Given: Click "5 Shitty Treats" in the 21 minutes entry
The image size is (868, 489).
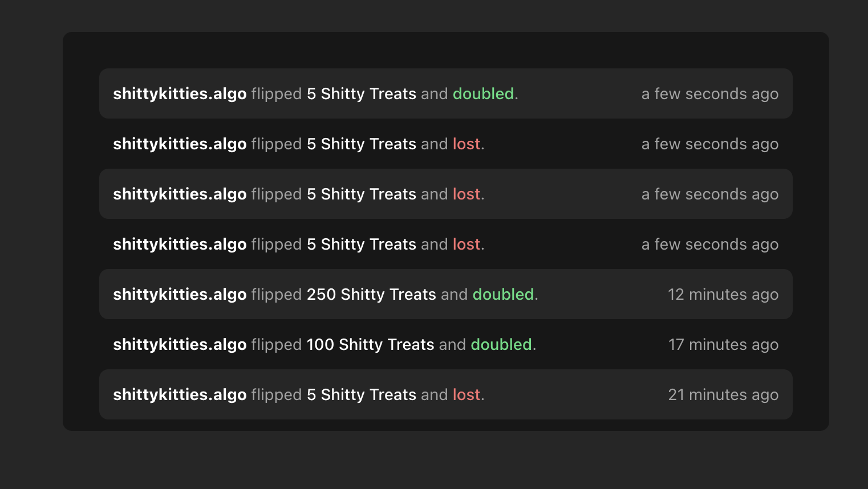Looking at the screenshot, I should point(362,395).
